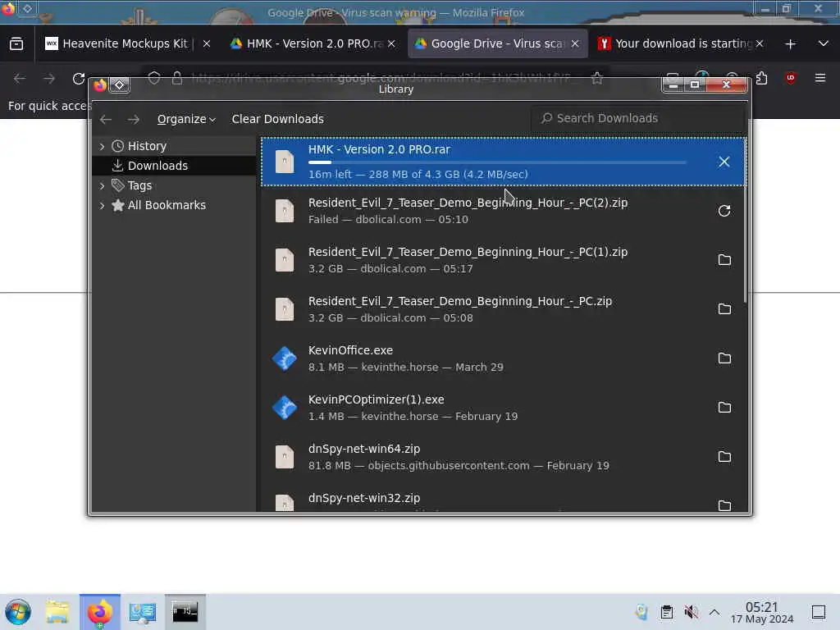Viewport: 840px width, 630px height.
Task: Open file manager from the taskbar
Action: (x=57, y=612)
